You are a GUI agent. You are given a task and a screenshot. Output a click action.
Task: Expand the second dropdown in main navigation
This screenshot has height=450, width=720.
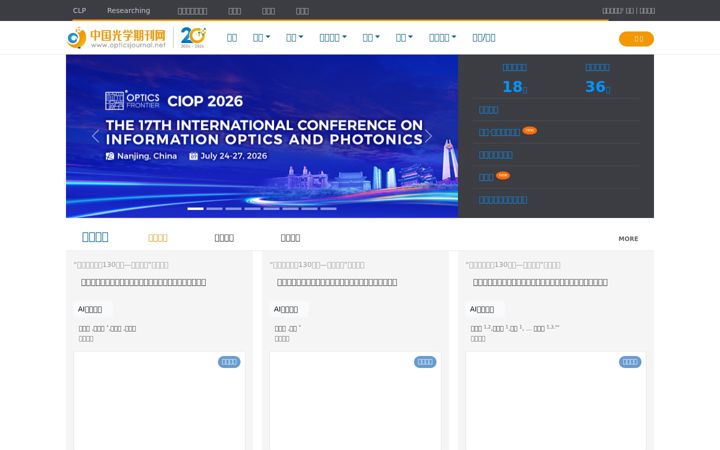tap(294, 38)
